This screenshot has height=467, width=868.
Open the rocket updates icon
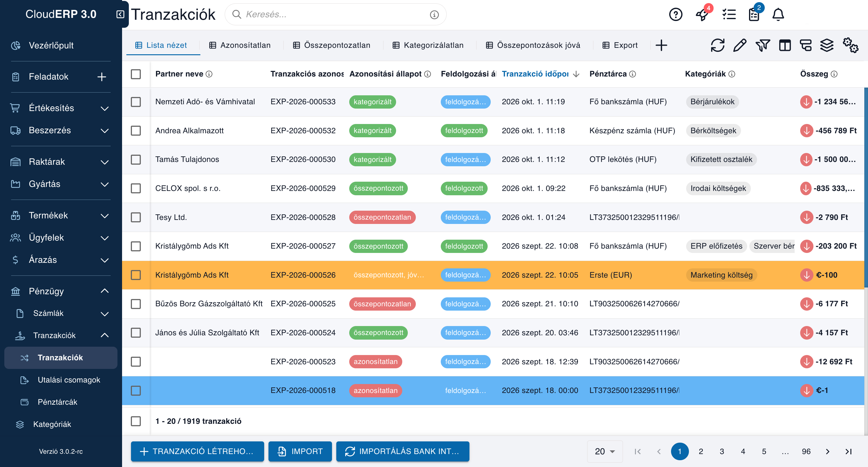[702, 14]
